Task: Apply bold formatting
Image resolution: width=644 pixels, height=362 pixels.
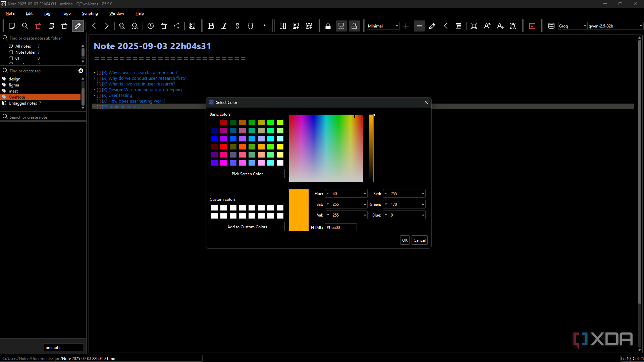Action: tap(211, 26)
